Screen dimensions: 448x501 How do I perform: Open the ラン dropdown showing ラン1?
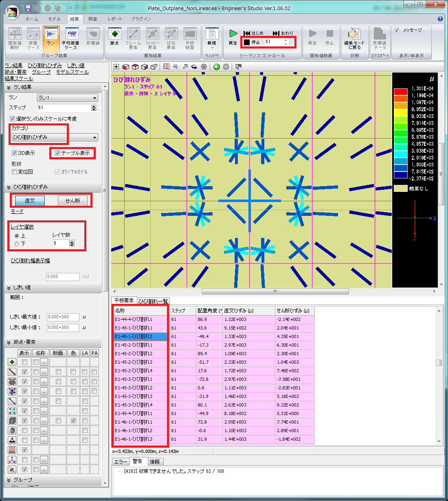click(68, 98)
